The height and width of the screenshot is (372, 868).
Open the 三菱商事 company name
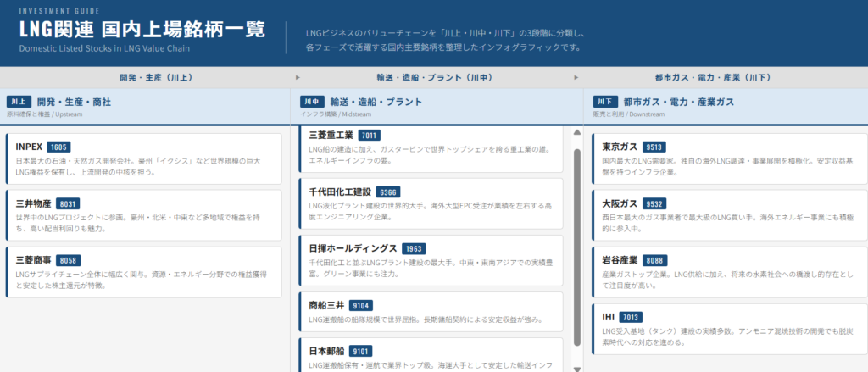point(34,261)
